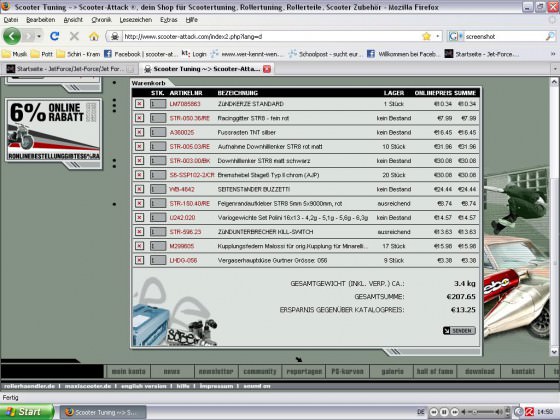Open the newsletter navigation item
The width and height of the screenshot is (560, 420).
(x=216, y=371)
